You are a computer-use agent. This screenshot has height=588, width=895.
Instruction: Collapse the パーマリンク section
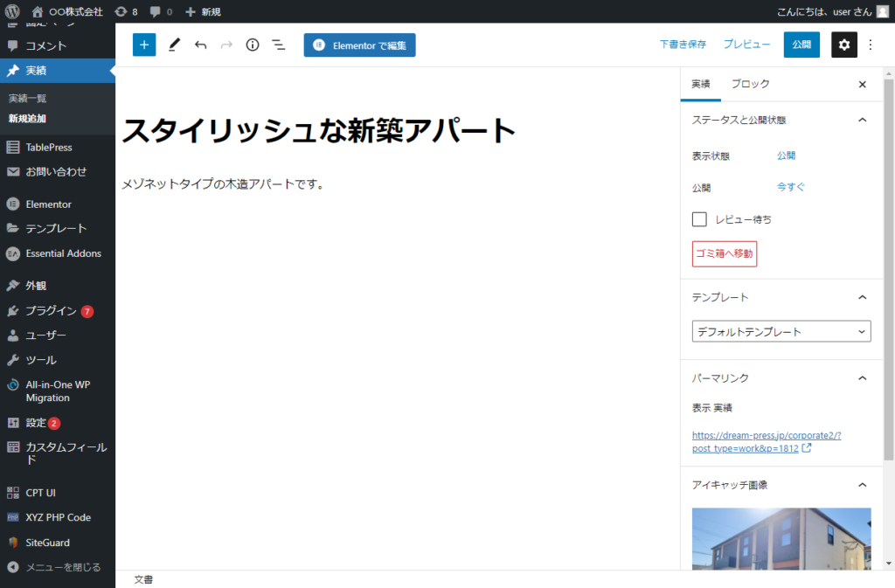click(862, 377)
